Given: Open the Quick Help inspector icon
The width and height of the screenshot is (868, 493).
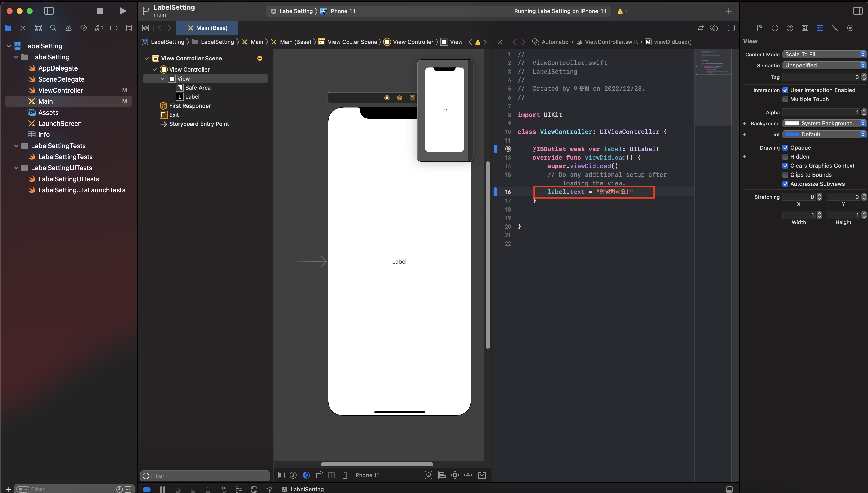Looking at the screenshot, I should [x=789, y=28].
